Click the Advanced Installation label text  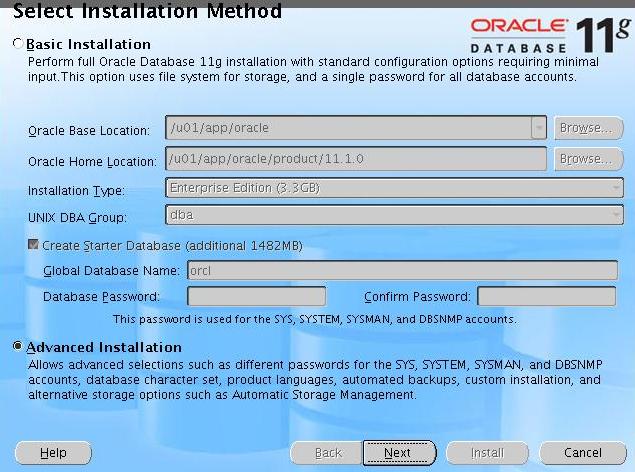[104, 347]
